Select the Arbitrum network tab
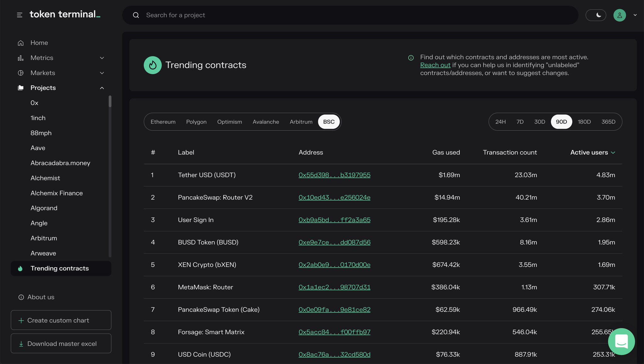644x364 pixels. tap(301, 122)
